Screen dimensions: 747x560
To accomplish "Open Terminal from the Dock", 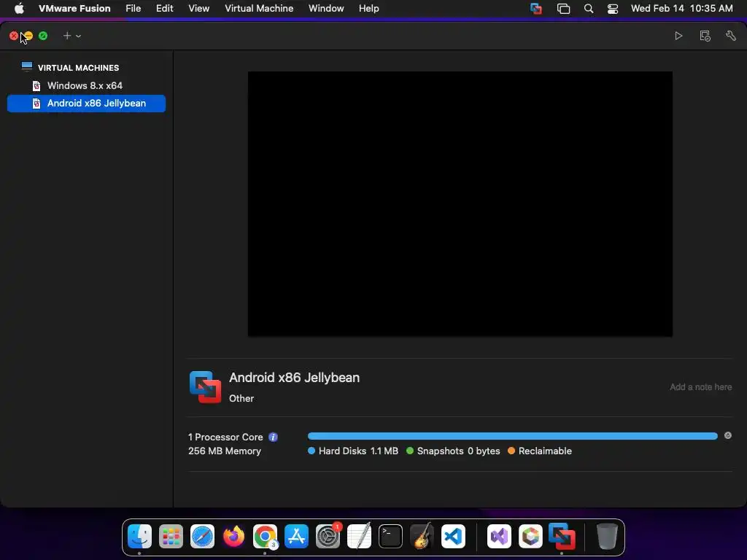I will tap(391, 537).
